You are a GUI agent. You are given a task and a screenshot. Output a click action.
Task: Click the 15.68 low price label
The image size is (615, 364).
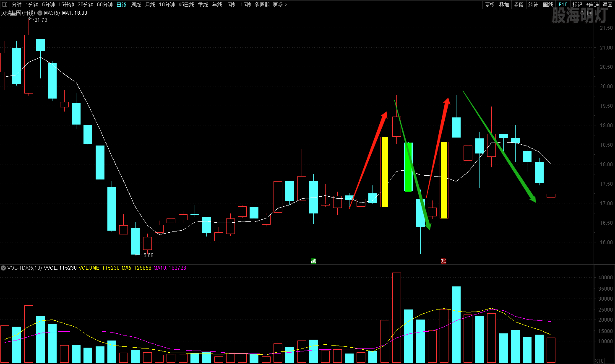click(147, 255)
